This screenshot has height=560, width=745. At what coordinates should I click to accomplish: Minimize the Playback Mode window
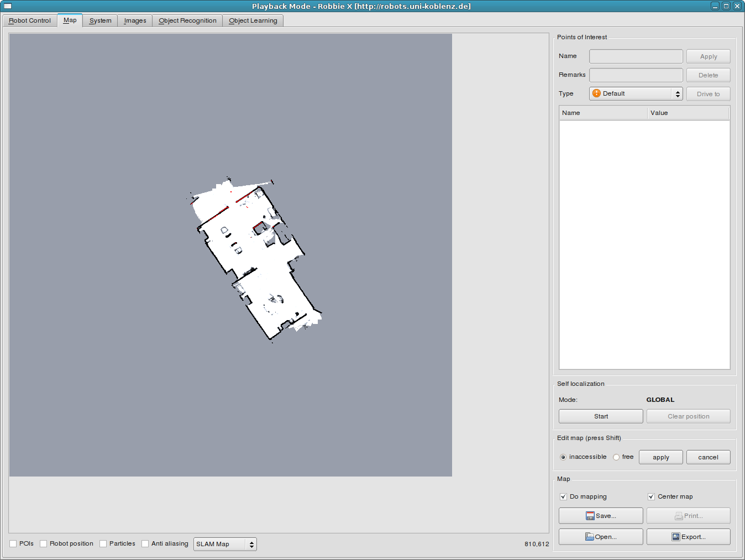[715, 6]
